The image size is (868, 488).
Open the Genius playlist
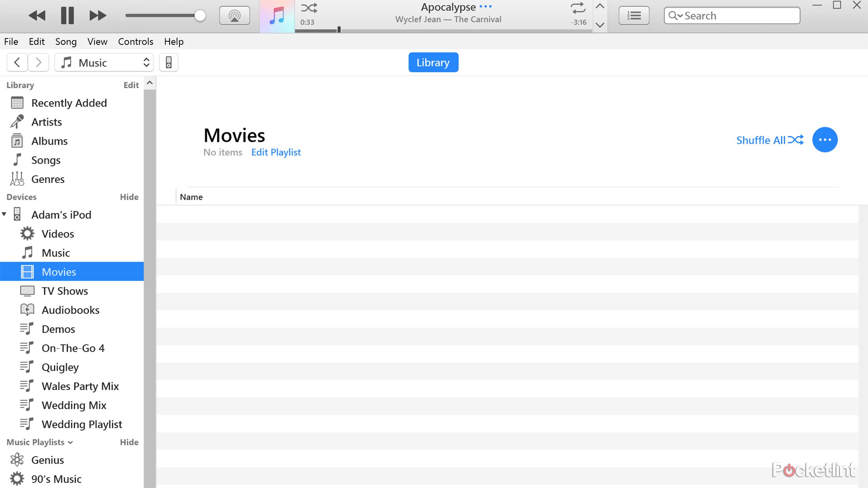[72, 460]
